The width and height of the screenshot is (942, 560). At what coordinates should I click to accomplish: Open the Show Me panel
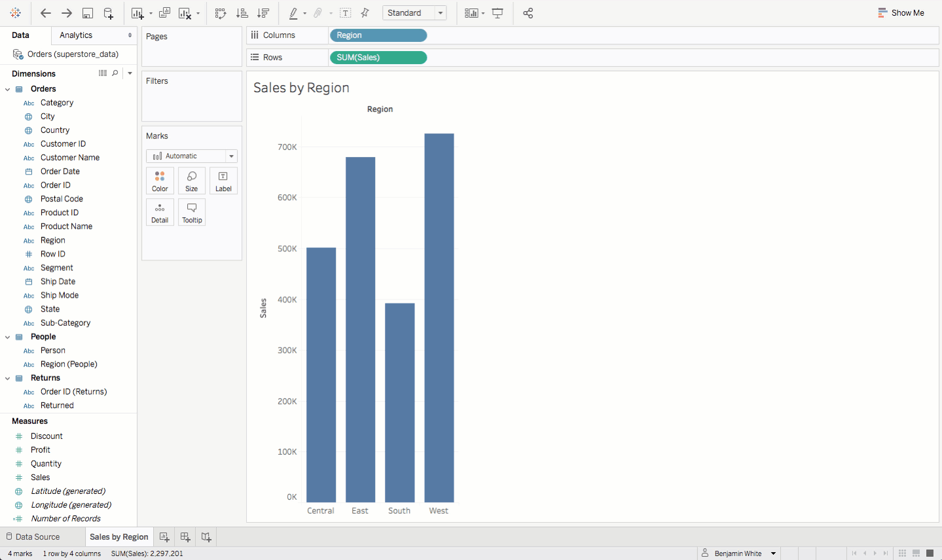click(x=901, y=13)
